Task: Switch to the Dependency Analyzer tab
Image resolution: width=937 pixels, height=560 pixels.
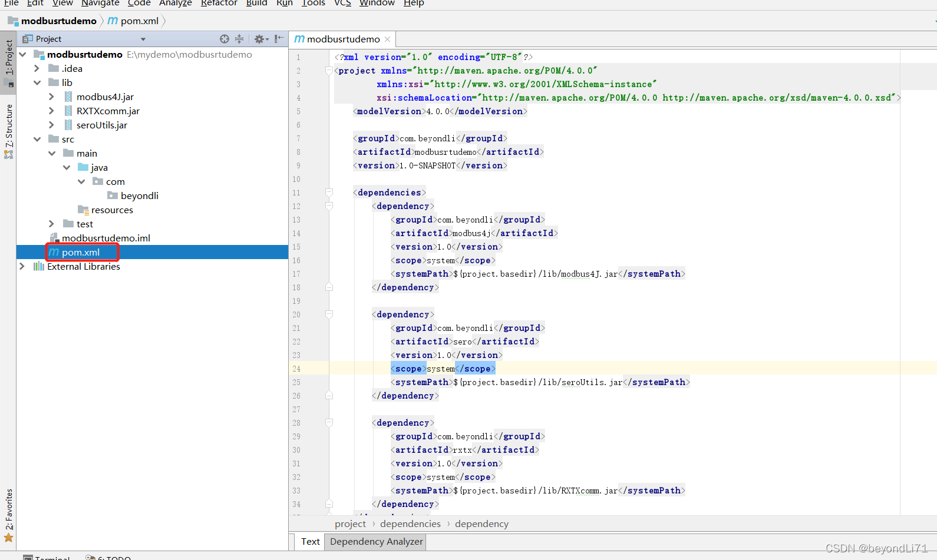Action: 376,542
